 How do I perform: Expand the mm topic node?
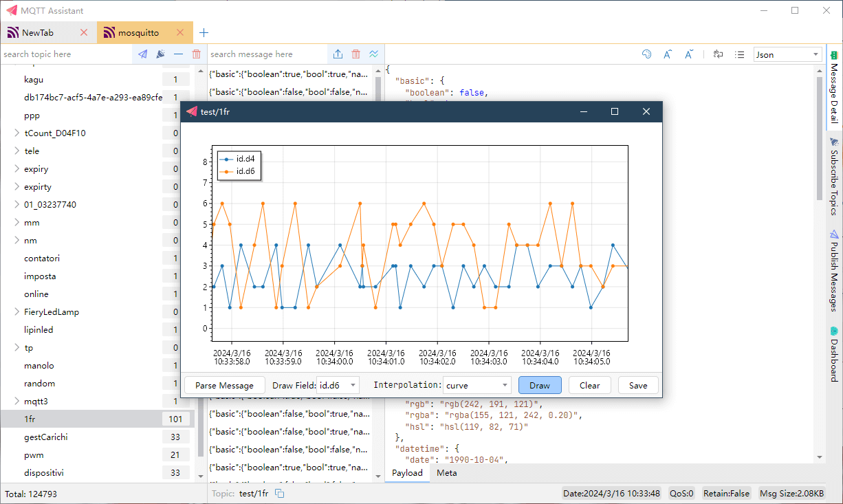pyautogui.click(x=17, y=222)
